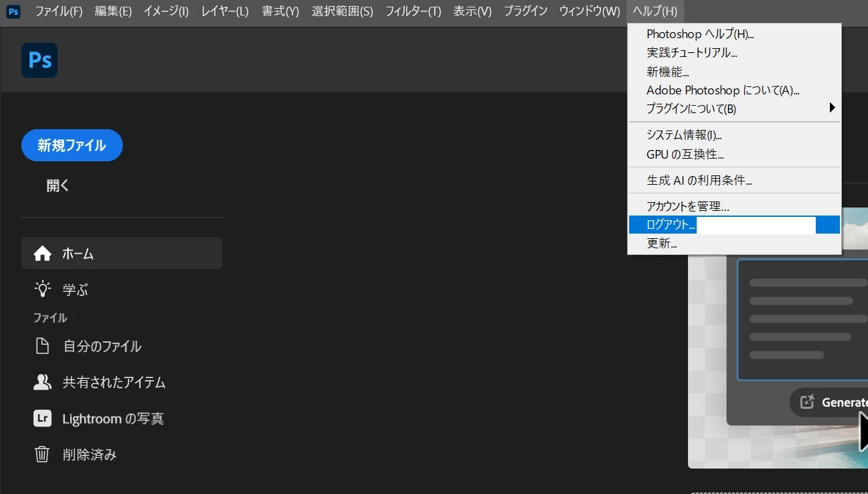Click the document icon beside 自分のファイル
Image resolution: width=868 pixels, height=494 pixels.
point(42,346)
